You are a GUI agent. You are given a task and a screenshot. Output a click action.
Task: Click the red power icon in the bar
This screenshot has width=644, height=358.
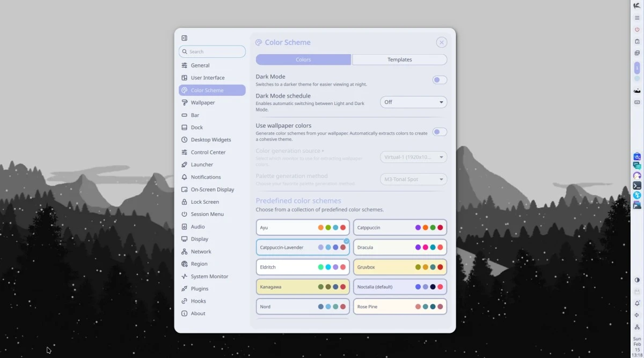click(637, 29)
